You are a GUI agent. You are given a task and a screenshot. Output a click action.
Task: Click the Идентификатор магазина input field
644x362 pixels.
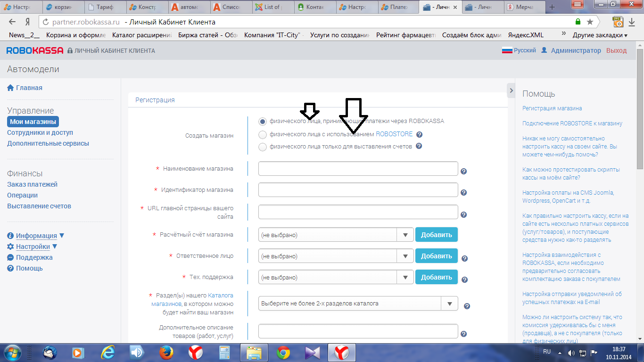tap(358, 190)
